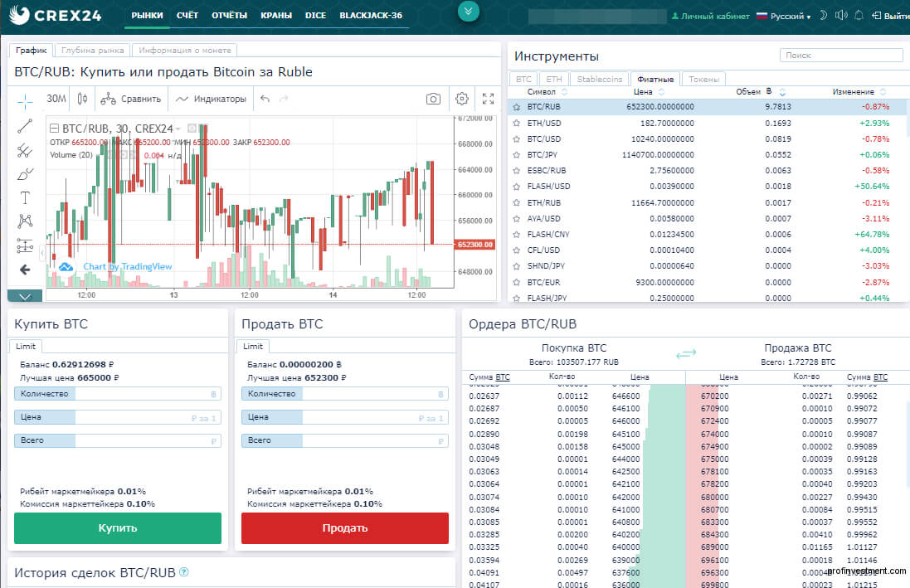The width and height of the screenshot is (910, 588).
Task: Sort instruments by Цена
Action: coord(649,92)
